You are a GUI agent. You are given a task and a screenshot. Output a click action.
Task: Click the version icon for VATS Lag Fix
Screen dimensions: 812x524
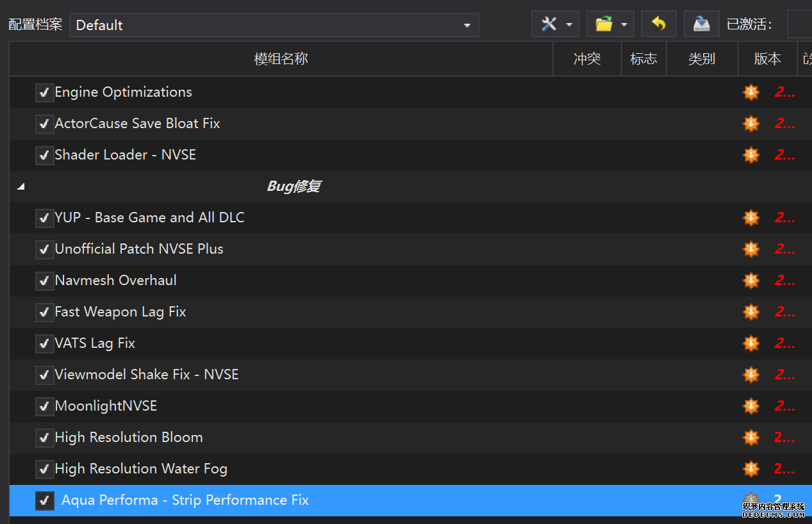coord(750,343)
